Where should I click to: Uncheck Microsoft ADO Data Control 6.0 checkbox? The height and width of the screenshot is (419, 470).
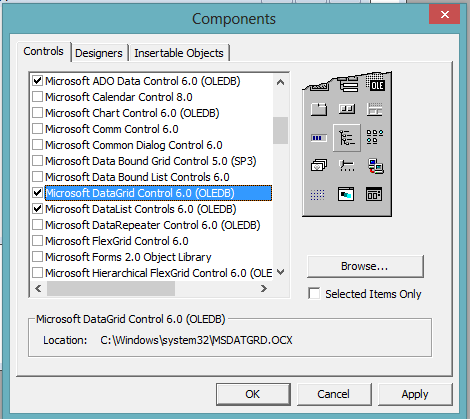[37, 81]
